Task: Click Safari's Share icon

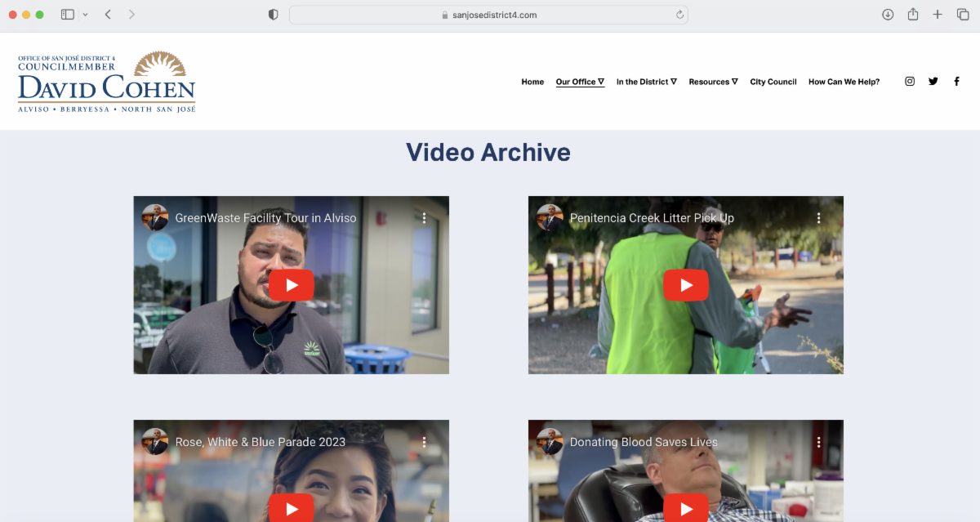Action: [x=913, y=15]
